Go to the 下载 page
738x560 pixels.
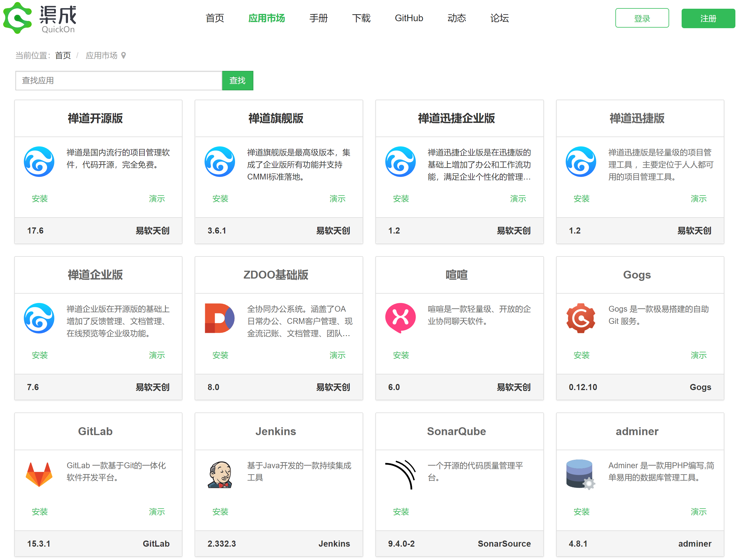361,18
